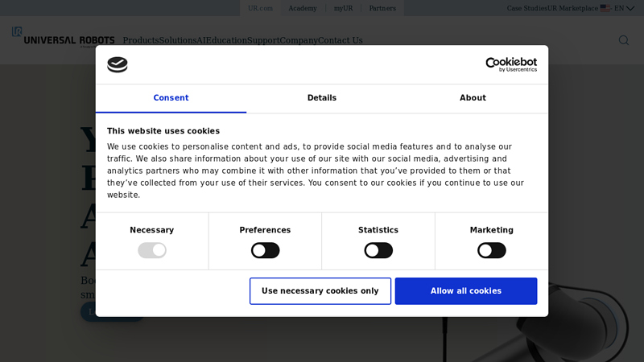Open the Support menu

pos(263,40)
